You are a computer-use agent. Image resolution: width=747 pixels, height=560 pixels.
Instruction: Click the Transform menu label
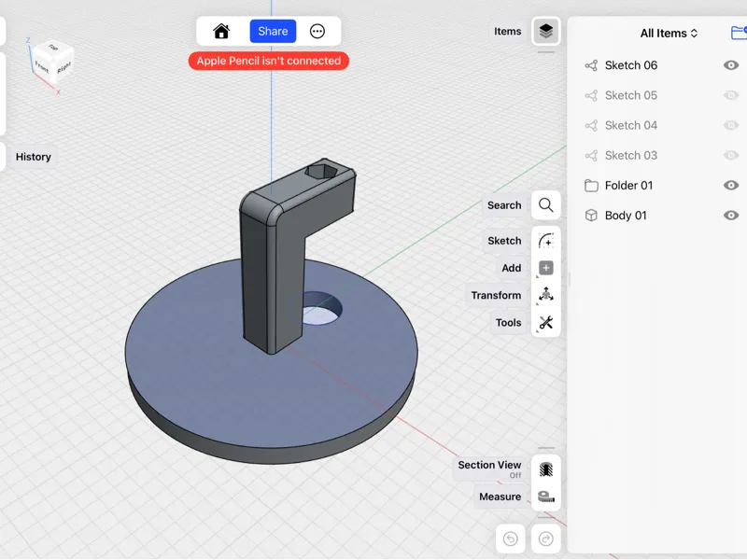tap(496, 295)
